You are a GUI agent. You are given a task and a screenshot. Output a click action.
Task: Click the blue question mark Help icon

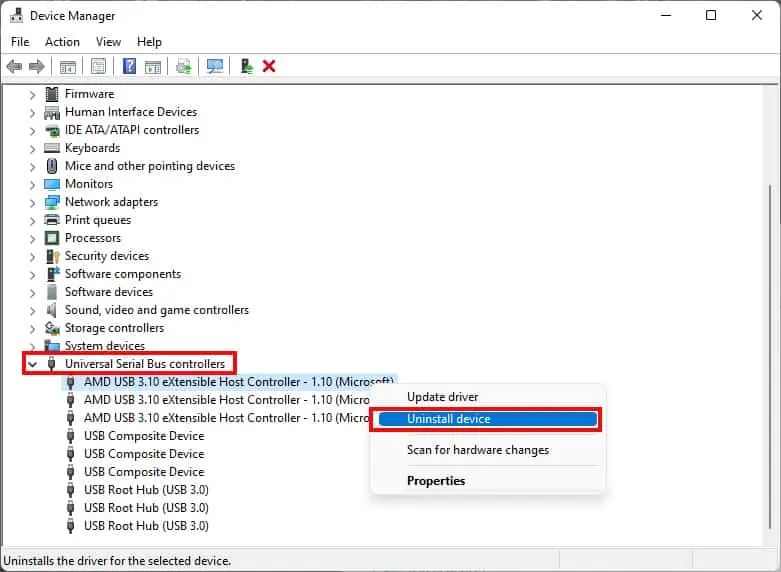tap(129, 66)
